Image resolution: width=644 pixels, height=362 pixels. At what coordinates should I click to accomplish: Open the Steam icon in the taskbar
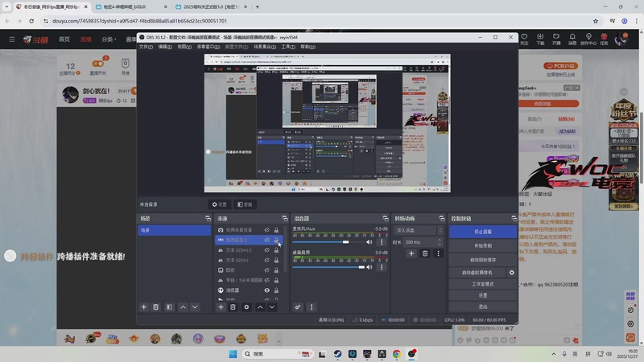337,354
